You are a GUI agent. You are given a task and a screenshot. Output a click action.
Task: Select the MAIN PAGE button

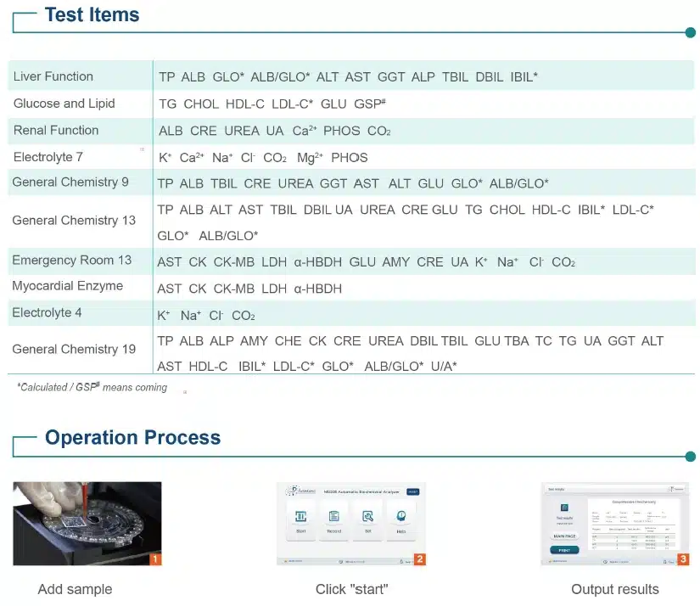(565, 536)
